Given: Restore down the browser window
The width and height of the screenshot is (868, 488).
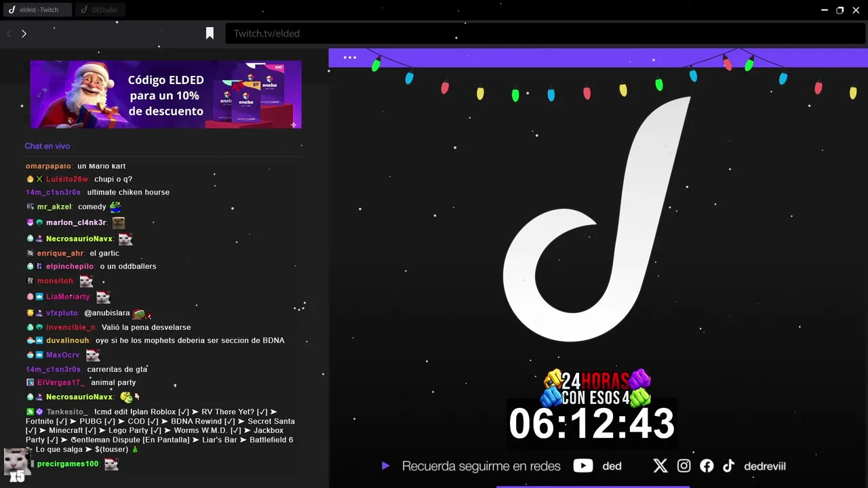Looking at the screenshot, I should (x=840, y=10).
